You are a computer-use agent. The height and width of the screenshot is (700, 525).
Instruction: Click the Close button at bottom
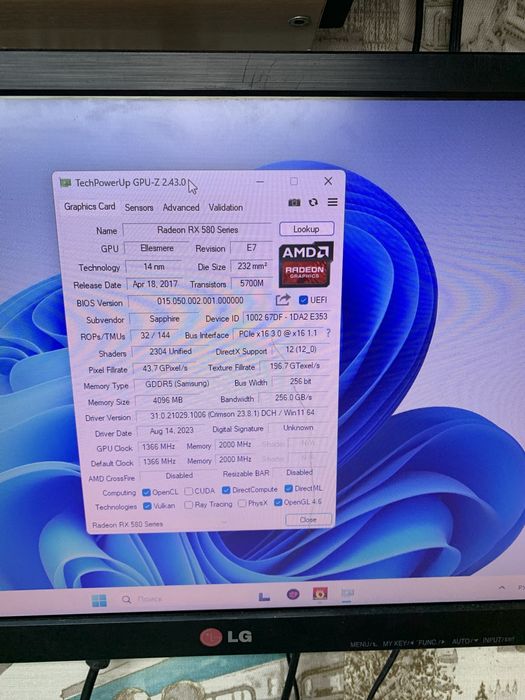(308, 519)
